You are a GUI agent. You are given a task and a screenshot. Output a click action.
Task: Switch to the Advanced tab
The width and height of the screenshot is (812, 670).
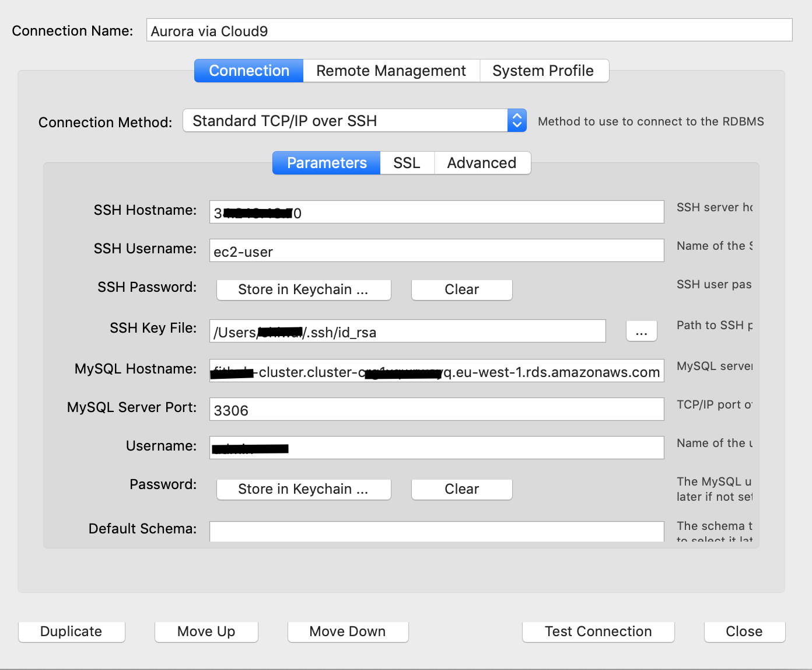coord(482,163)
